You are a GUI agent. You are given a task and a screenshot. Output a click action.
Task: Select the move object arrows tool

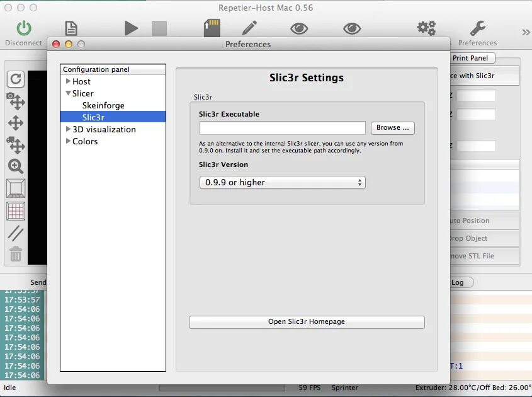point(16,145)
